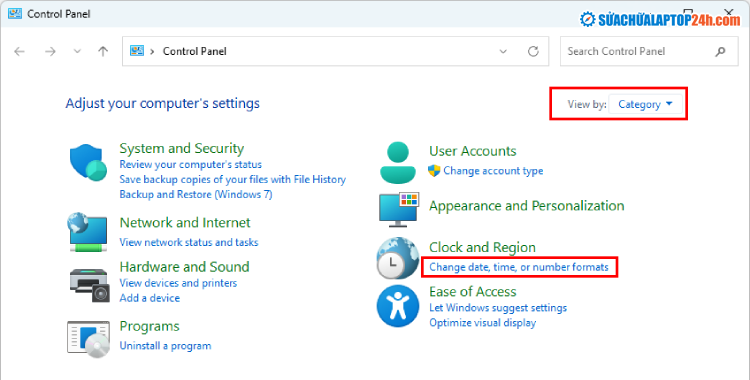Click Change date, time, or number formats
750x380 pixels.
(x=519, y=267)
